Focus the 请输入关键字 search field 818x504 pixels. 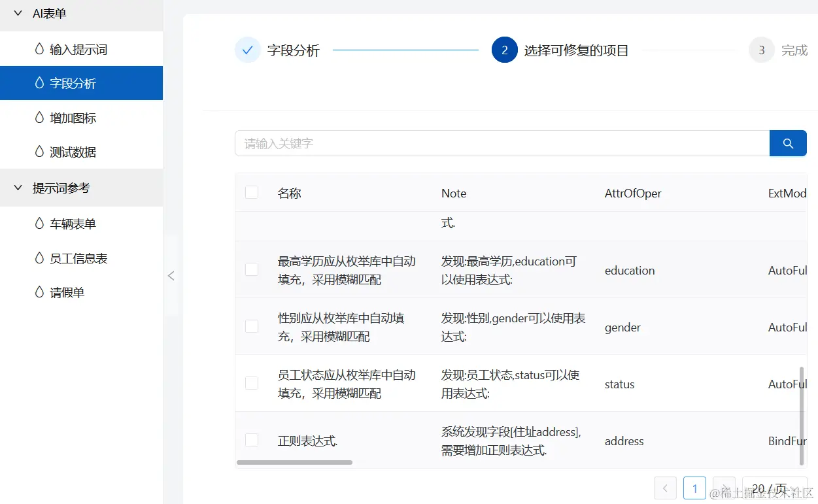click(x=502, y=143)
